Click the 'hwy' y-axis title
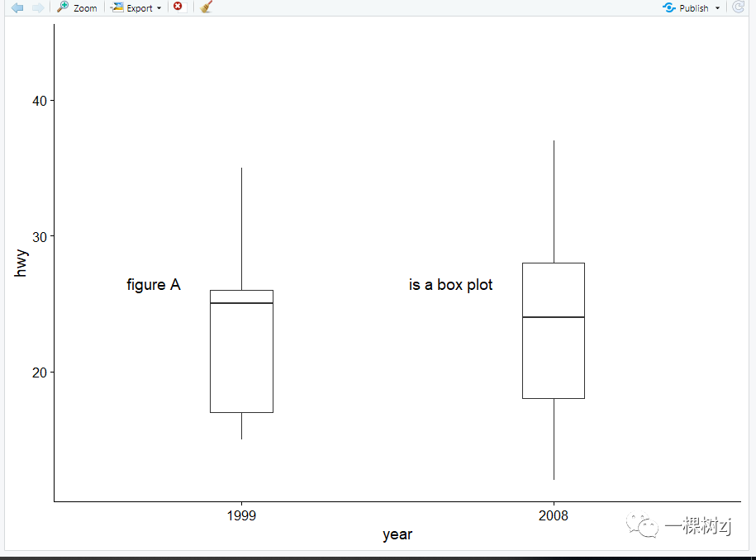This screenshot has width=756, height=560. click(x=21, y=263)
